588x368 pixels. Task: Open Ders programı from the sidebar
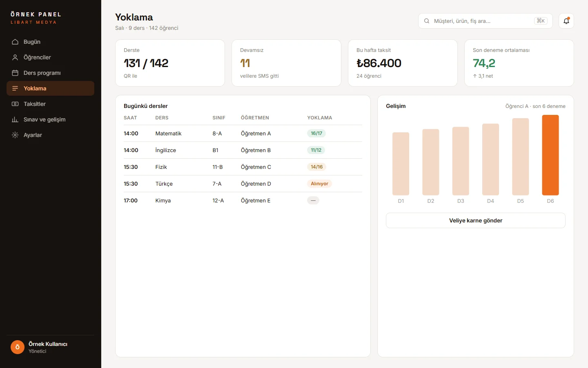[50, 73]
